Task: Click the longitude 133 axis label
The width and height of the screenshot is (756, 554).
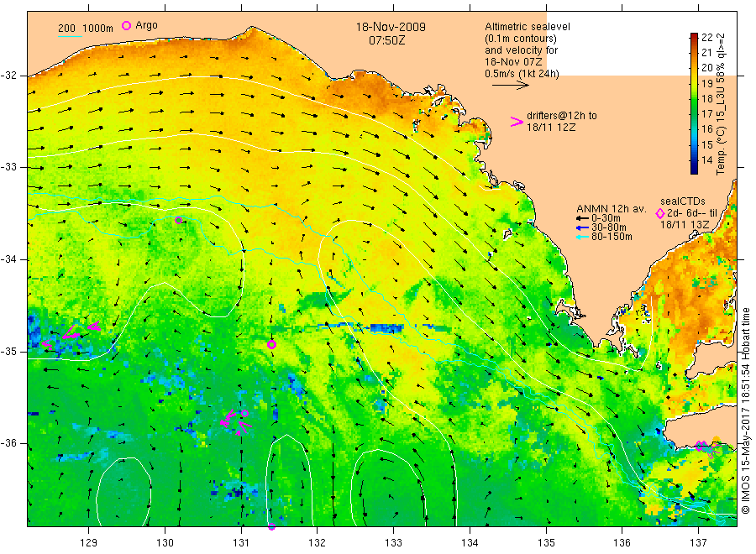Action: [x=393, y=543]
